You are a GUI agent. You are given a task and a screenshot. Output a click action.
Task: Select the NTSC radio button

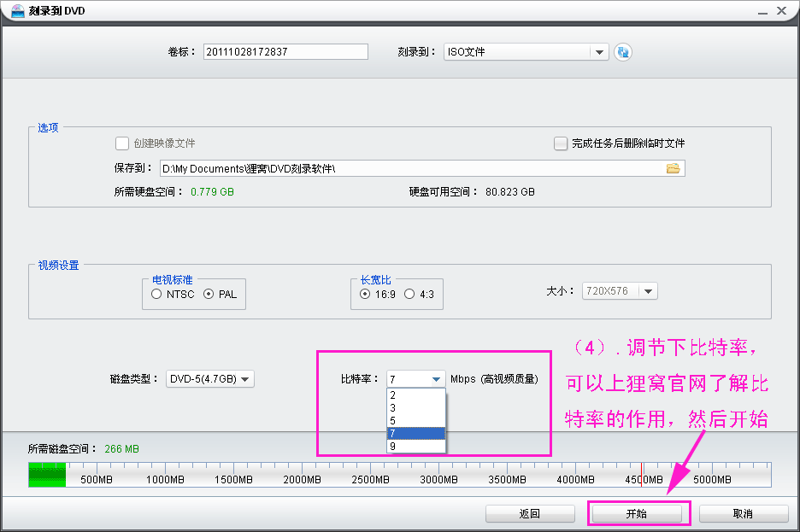156,294
